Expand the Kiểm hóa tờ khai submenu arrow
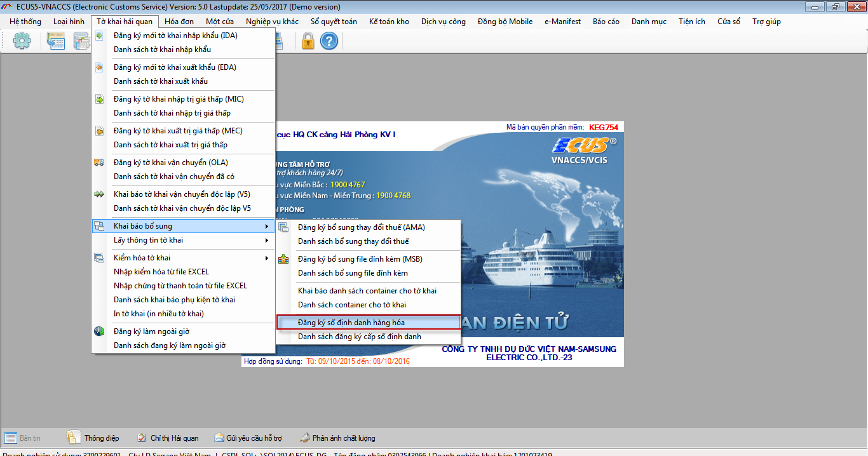Screen dimensions: 868x456 pyautogui.click(x=267, y=258)
